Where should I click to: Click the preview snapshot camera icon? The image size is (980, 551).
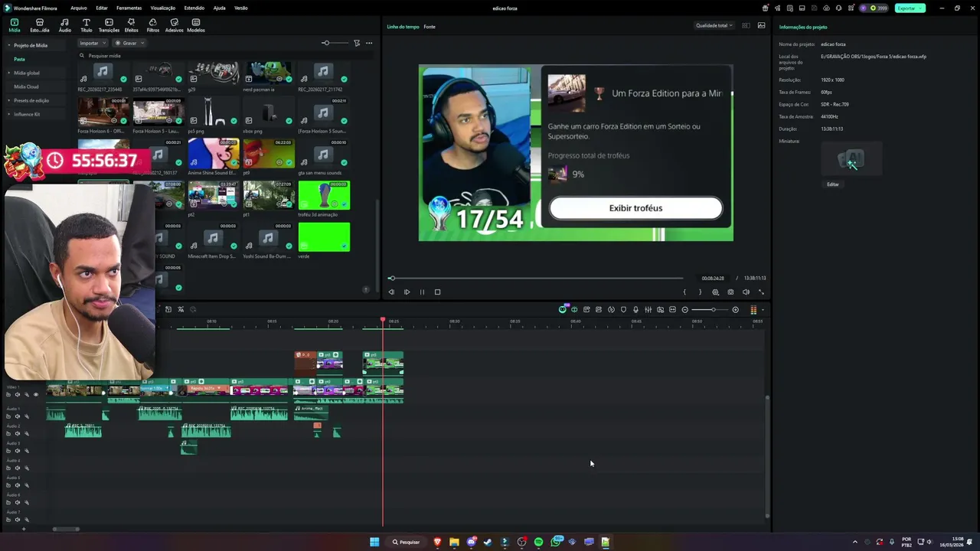pyautogui.click(x=730, y=292)
